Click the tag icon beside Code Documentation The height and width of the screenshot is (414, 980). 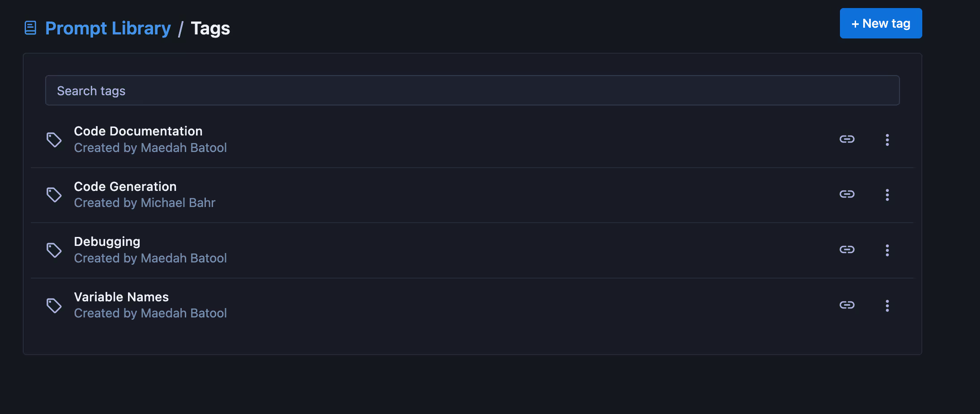click(x=54, y=139)
